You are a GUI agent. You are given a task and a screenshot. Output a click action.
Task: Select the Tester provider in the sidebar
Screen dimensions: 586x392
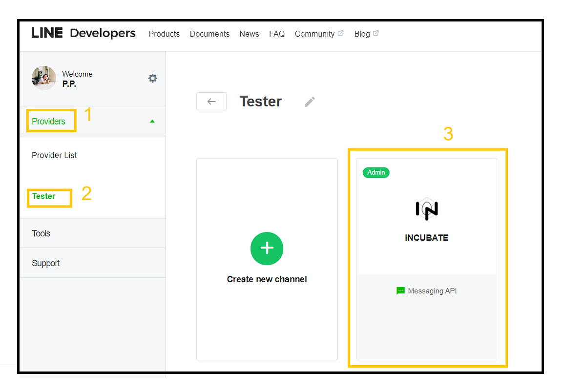click(x=43, y=196)
